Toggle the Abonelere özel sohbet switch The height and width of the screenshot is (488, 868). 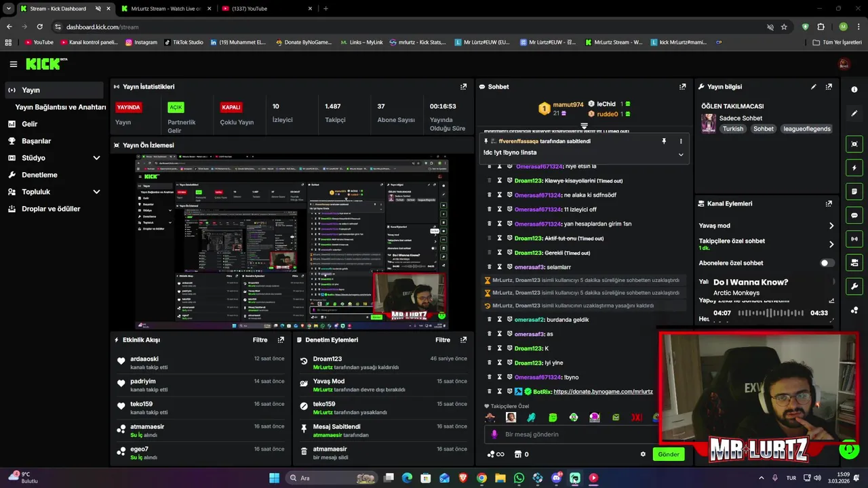827,263
